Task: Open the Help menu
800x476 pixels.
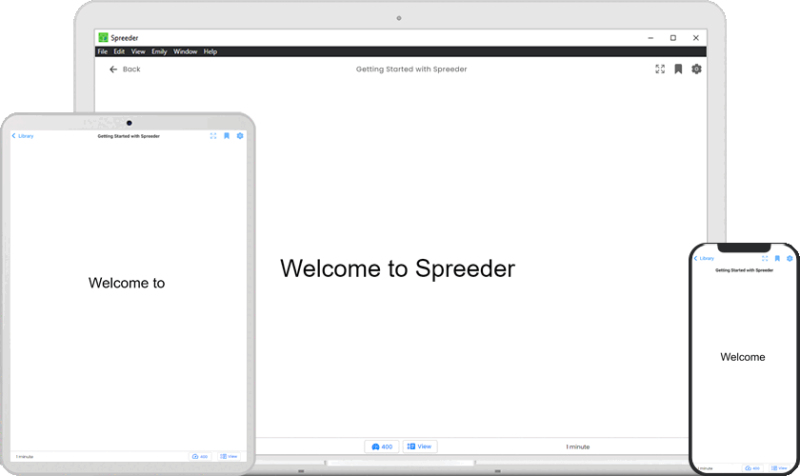Action: click(x=210, y=52)
